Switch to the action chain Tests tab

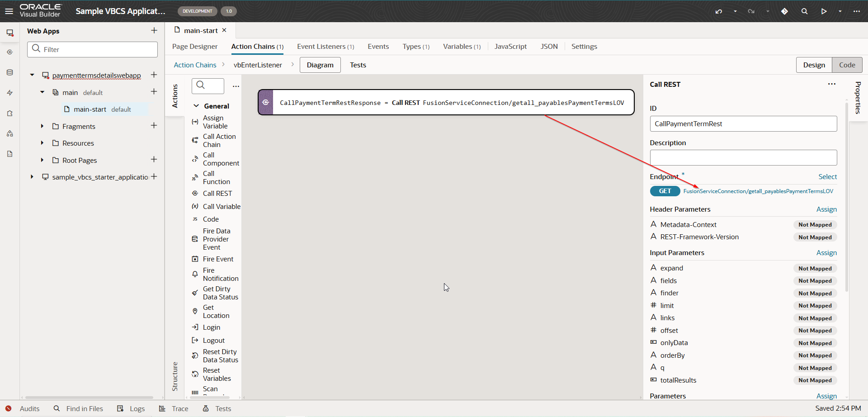click(358, 65)
